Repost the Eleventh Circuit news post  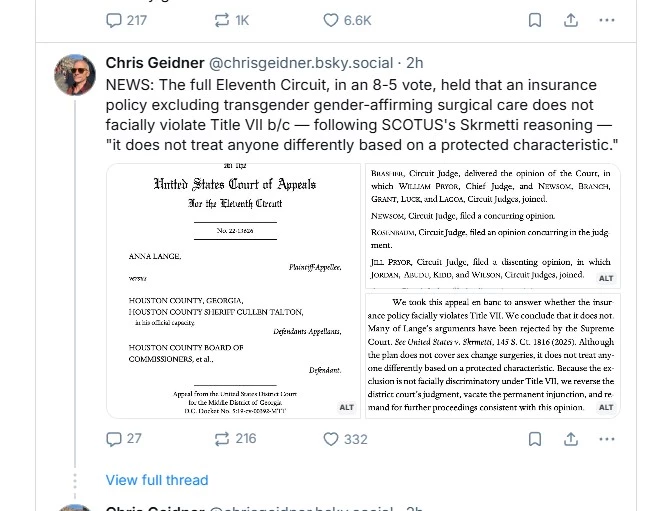(x=223, y=439)
